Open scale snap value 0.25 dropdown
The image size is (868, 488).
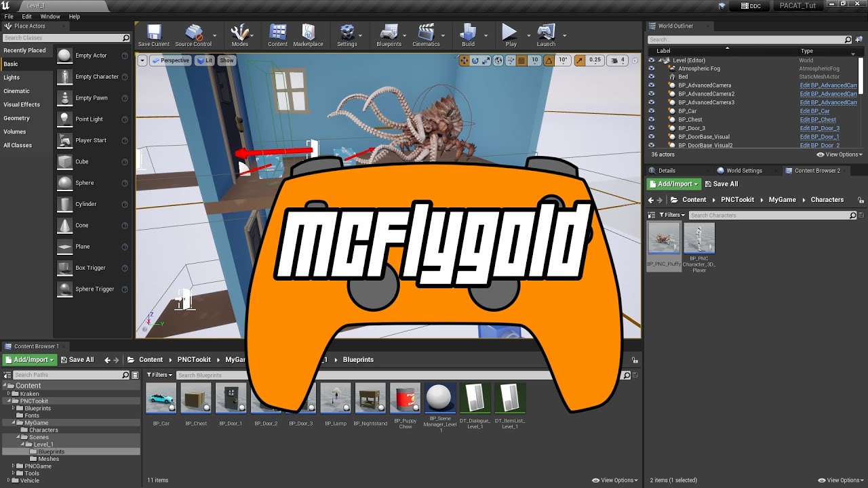[x=595, y=60]
